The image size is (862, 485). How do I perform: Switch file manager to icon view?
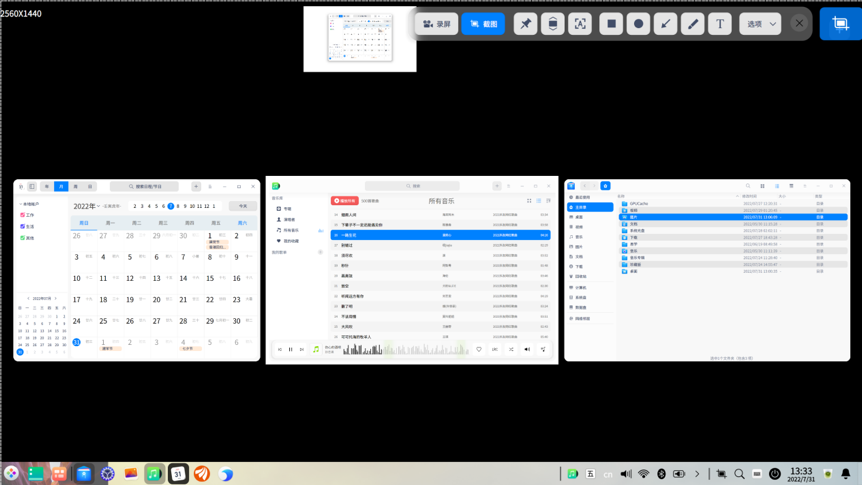(x=762, y=186)
